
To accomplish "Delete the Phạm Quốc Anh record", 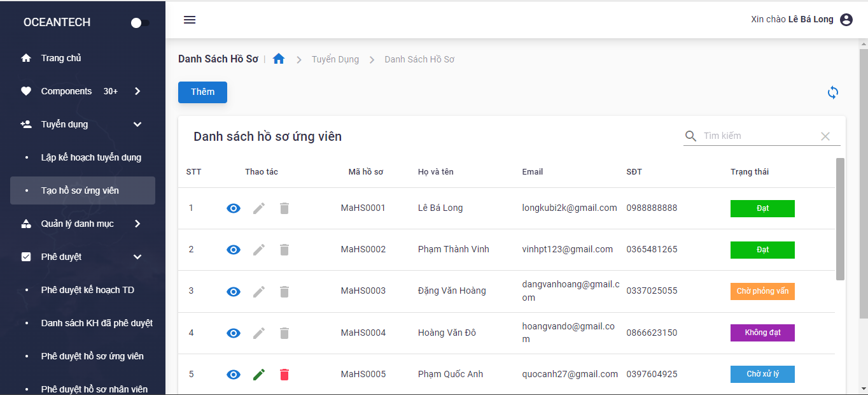I will click(284, 375).
